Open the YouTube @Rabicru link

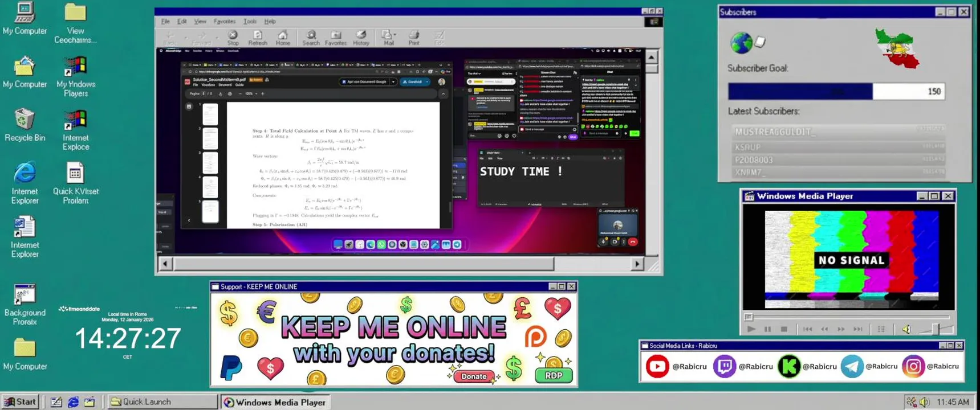pyautogui.click(x=676, y=366)
